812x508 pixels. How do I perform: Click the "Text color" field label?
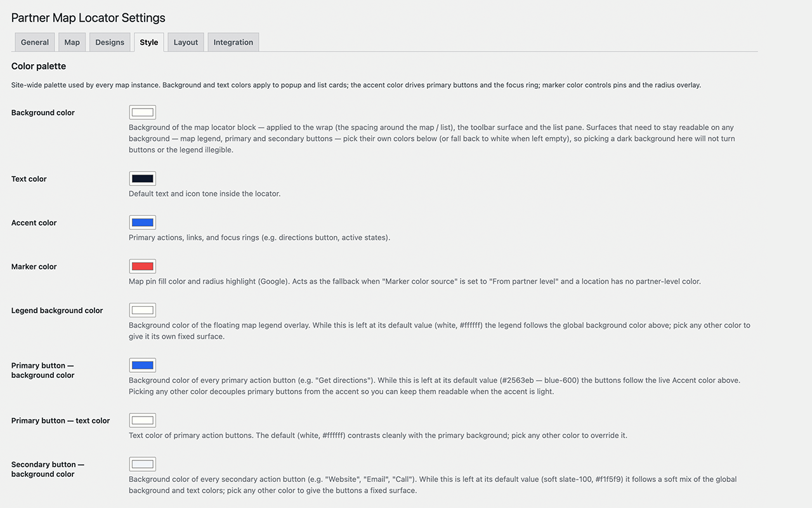[29, 179]
